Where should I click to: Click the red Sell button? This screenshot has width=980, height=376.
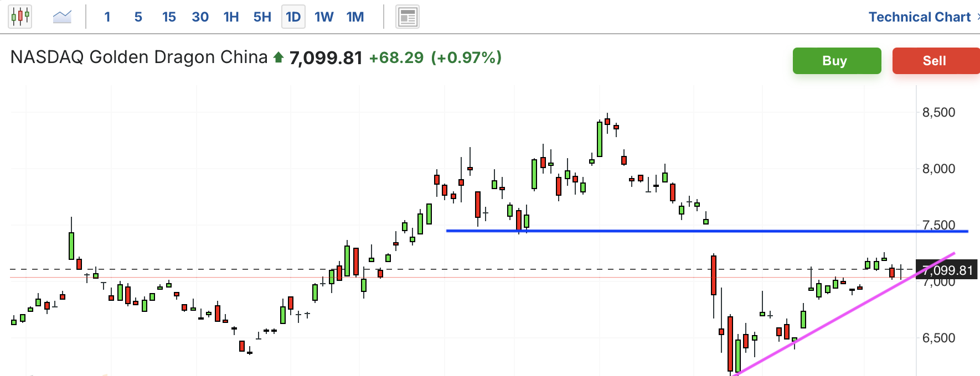936,61
